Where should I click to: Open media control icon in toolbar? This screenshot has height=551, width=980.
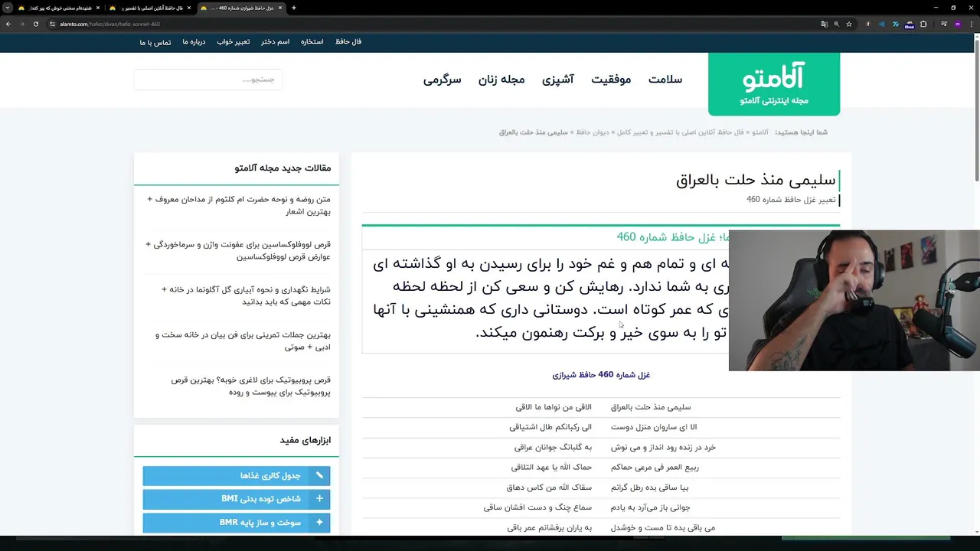(x=942, y=24)
